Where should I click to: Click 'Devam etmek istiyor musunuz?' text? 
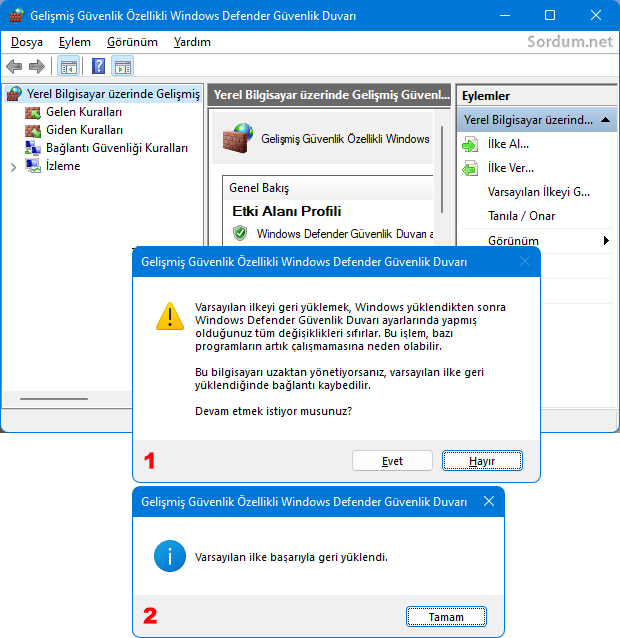273,411
